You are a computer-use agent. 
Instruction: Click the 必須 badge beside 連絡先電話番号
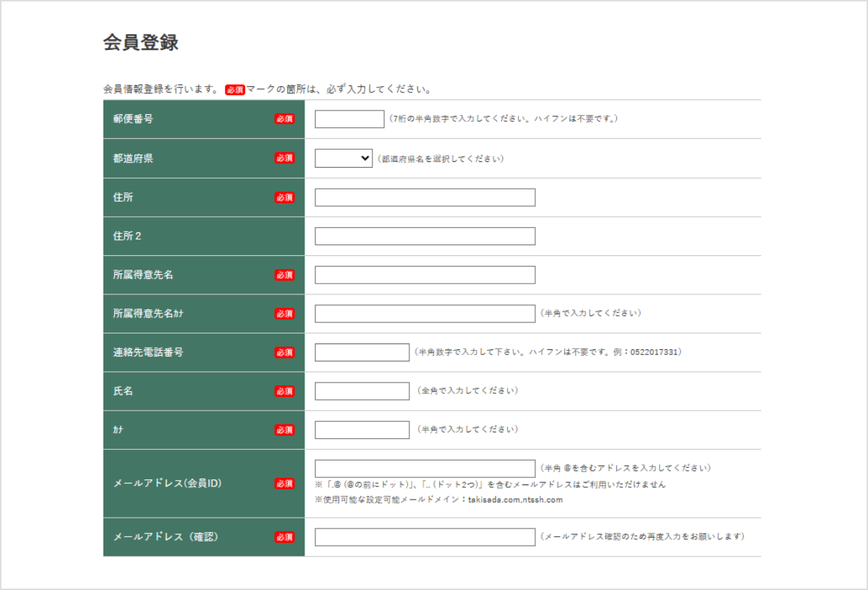click(284, 352)
